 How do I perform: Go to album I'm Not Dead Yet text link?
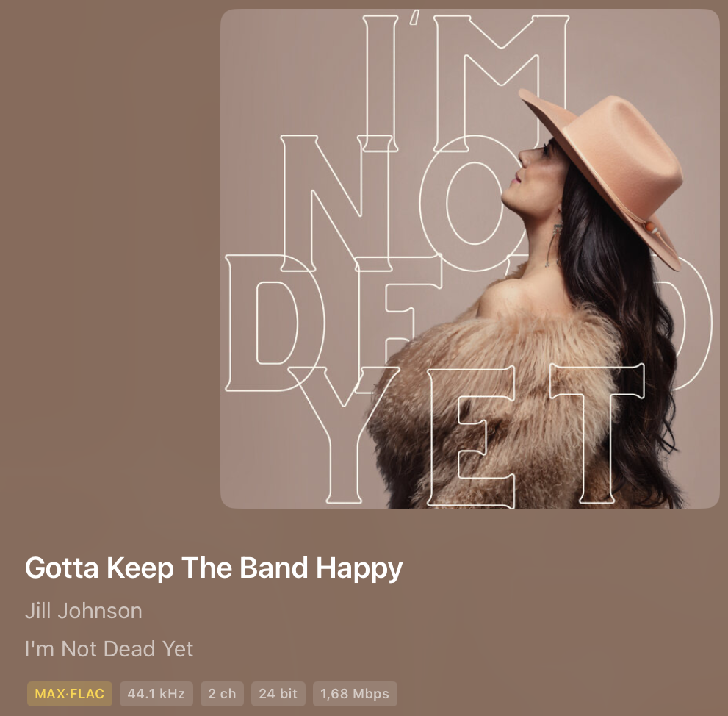point(109,648)
